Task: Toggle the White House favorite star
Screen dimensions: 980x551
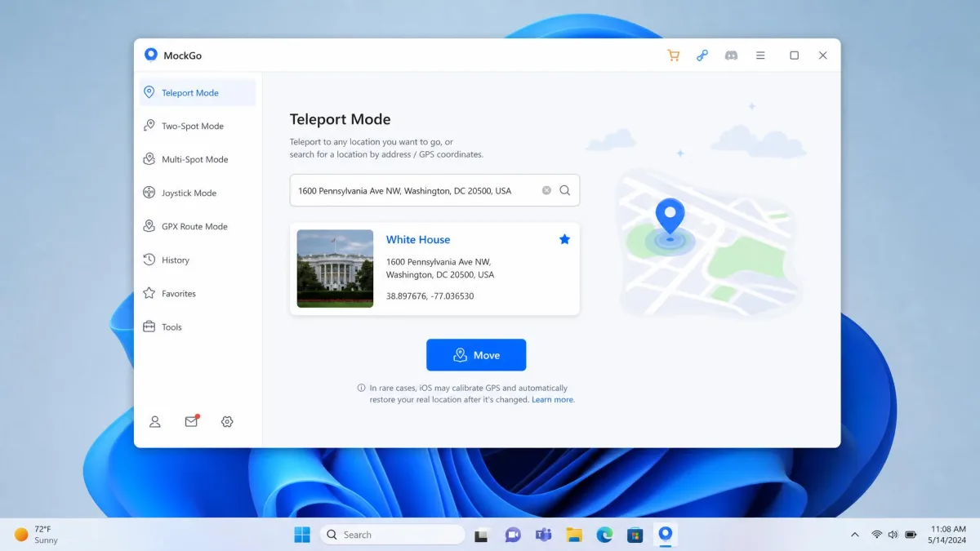Action: pos(564,239)
